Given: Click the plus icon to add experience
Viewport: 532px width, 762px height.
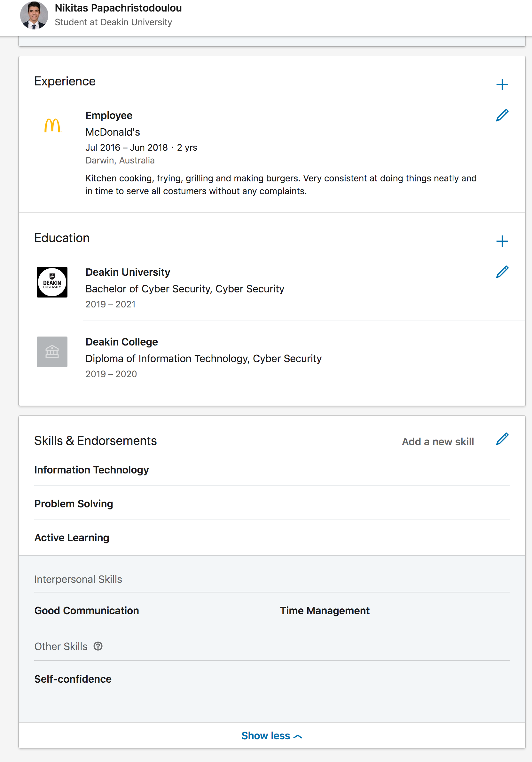Looking at the screenshot, I should (502, 85).
